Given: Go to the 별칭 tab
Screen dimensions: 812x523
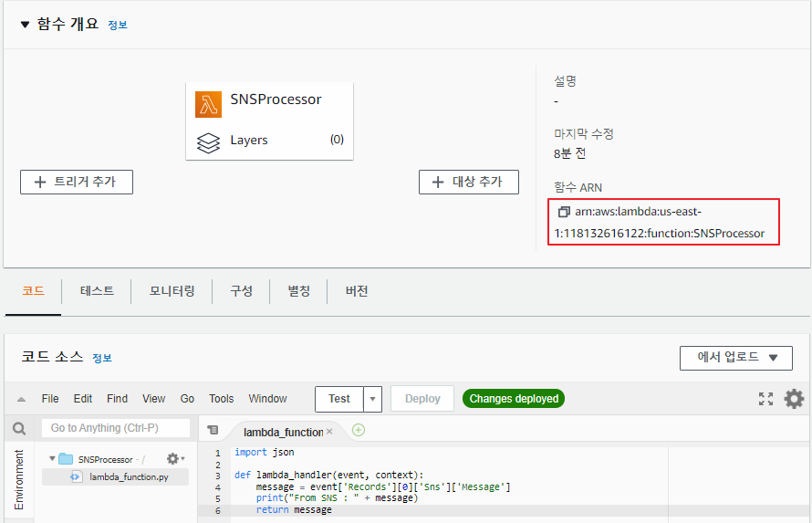Looking at the screenshot, I should pos(299,291).
